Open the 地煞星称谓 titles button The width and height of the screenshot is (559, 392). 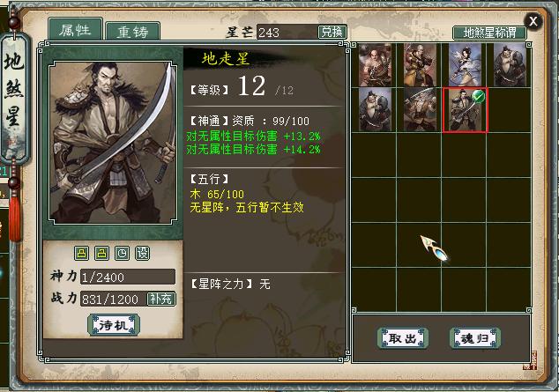[x=489, y=33]
